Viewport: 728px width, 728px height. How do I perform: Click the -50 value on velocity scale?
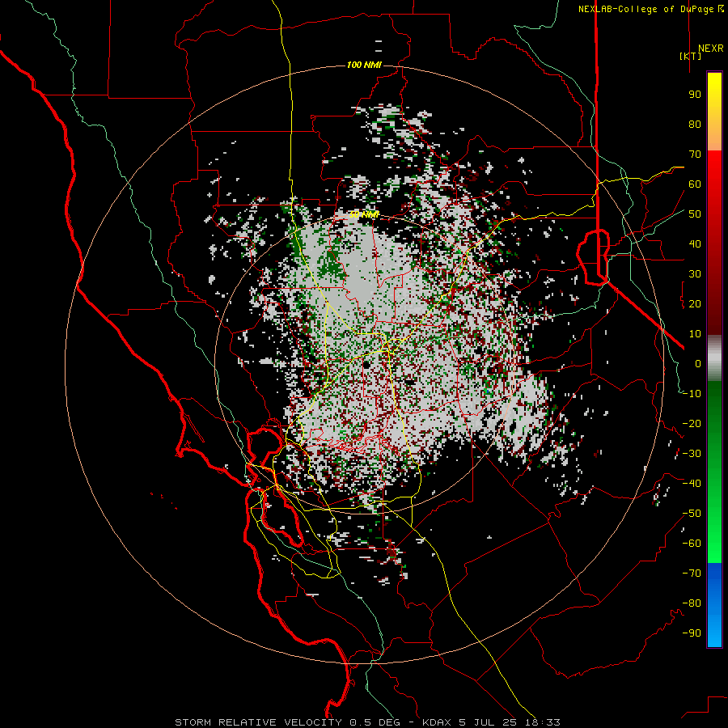click(692, 514)
